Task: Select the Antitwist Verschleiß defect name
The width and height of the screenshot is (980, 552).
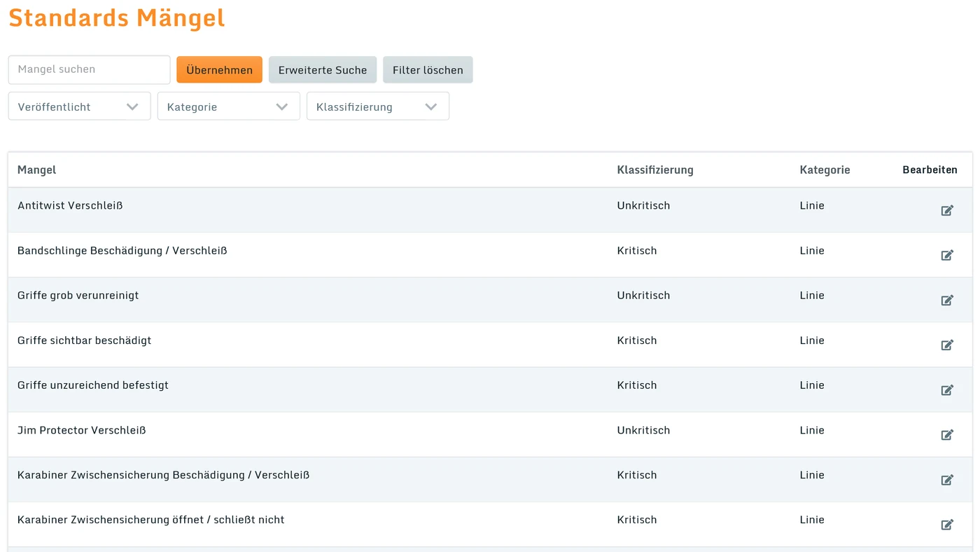Action: (x=70, y=205)
